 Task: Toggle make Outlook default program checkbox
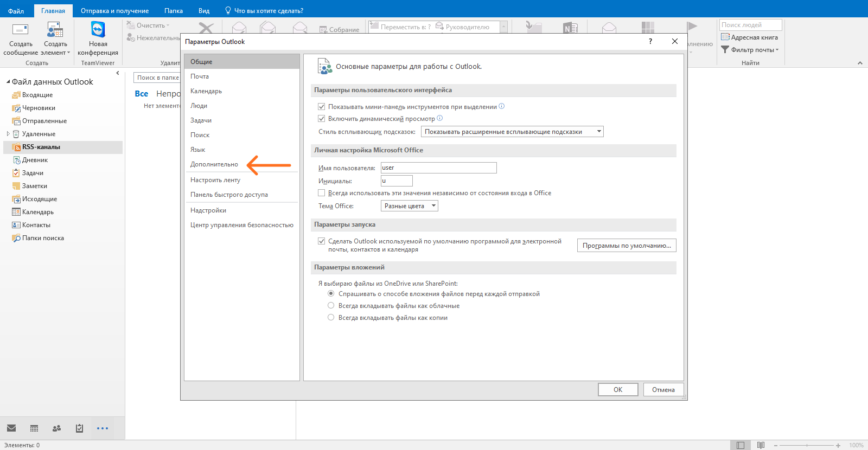pyautogui.click(x=322, y=241)
